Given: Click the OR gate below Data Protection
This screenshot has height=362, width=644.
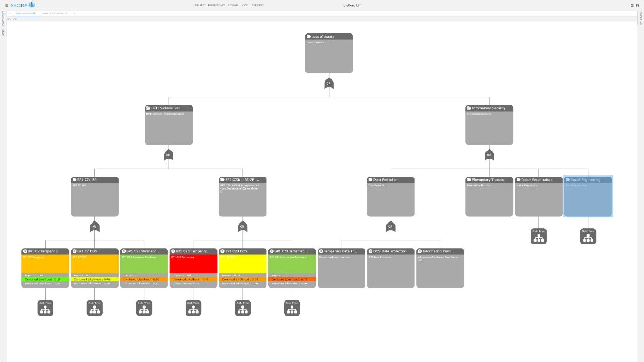Looking at the screenshot, I should click(x=390, y=227).
